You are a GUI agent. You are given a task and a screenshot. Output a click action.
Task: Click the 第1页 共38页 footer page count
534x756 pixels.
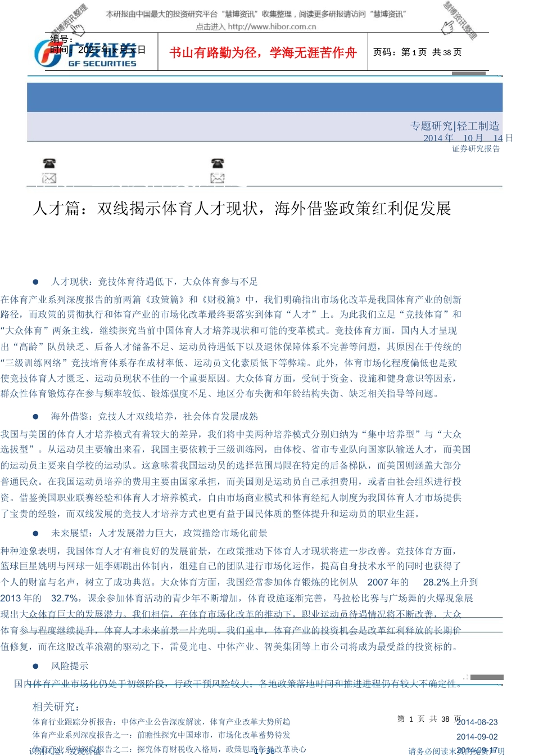pos(429,719)
